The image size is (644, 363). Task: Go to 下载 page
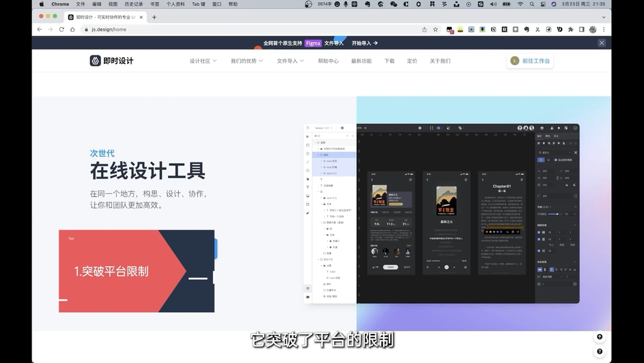tap(390, 61)
